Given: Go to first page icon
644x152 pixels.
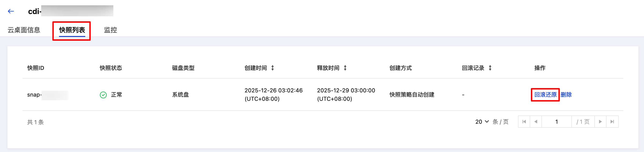Looking at the screenshot, I should tap(524, 122).
